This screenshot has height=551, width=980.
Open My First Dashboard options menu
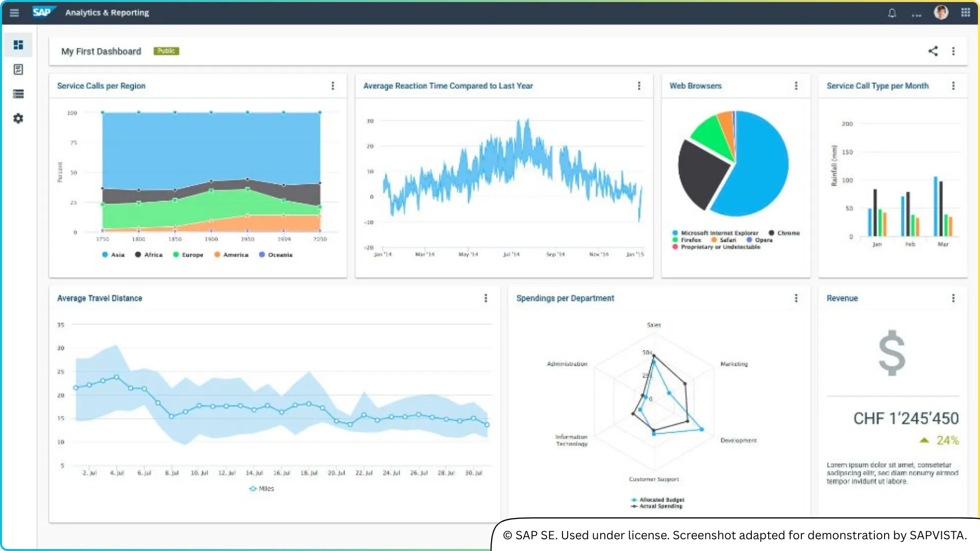click(953, 51)
